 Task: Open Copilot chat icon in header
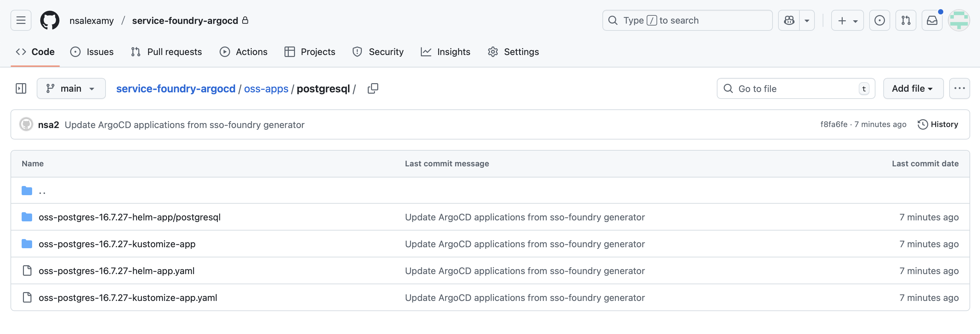(x=789, y=21)
